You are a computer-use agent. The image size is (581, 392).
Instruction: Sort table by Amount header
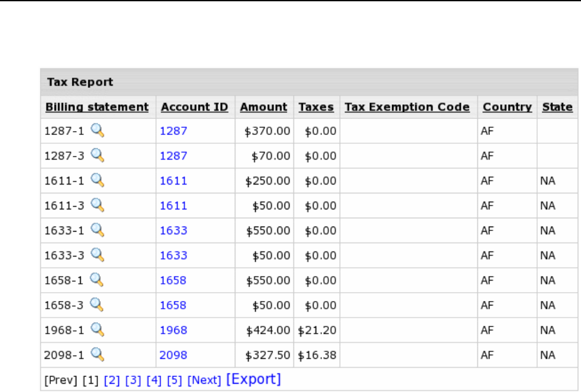click(263, 107)
